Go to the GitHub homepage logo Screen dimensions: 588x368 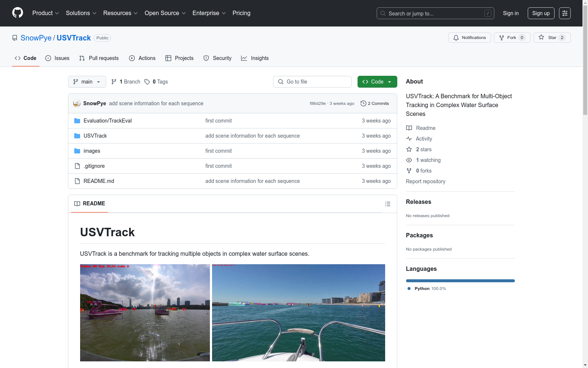click(18, 13)
